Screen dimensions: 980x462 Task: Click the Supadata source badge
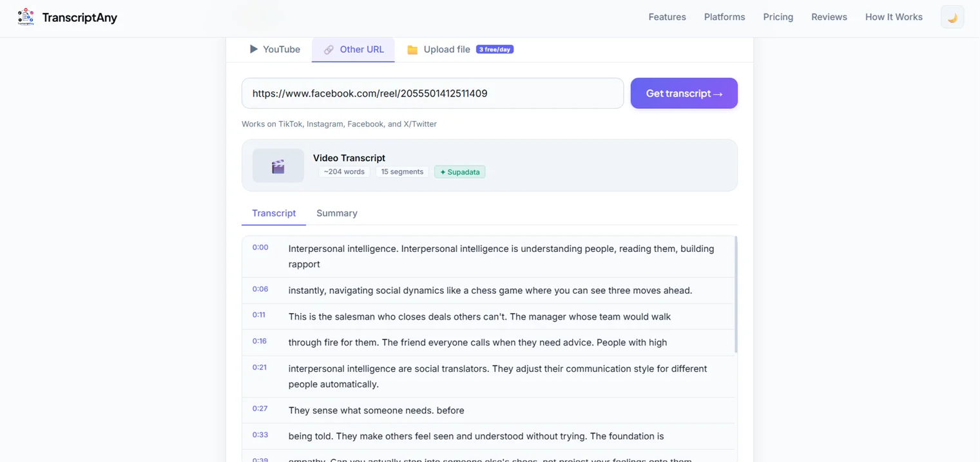[460, 172]
